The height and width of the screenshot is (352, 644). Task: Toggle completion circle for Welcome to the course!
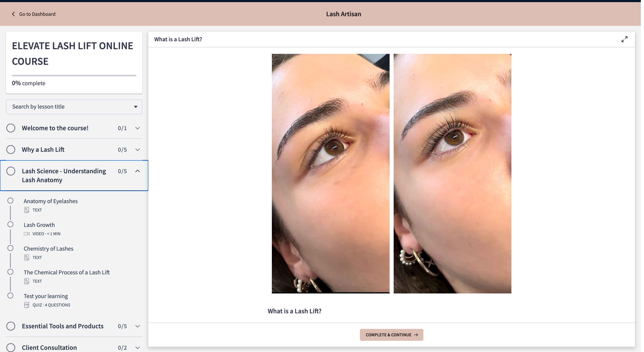click(11, 128)
